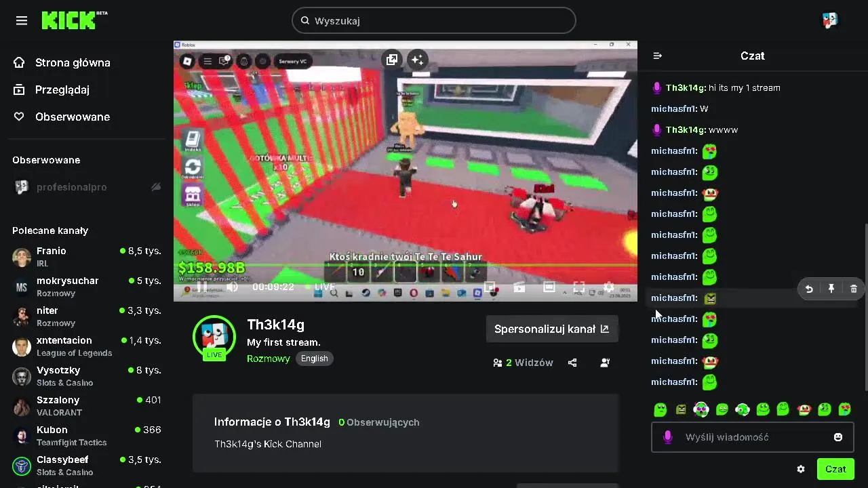Toggle the mini-player button in player controls
The width and height of the screenshot is (868, 488).
tap(490, 287)
